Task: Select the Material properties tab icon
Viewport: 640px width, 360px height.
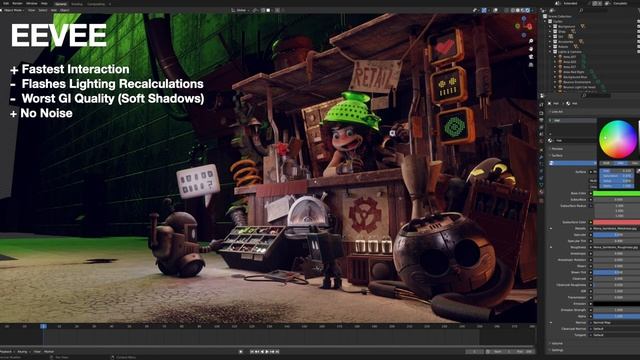Action: tap(542, 192)
